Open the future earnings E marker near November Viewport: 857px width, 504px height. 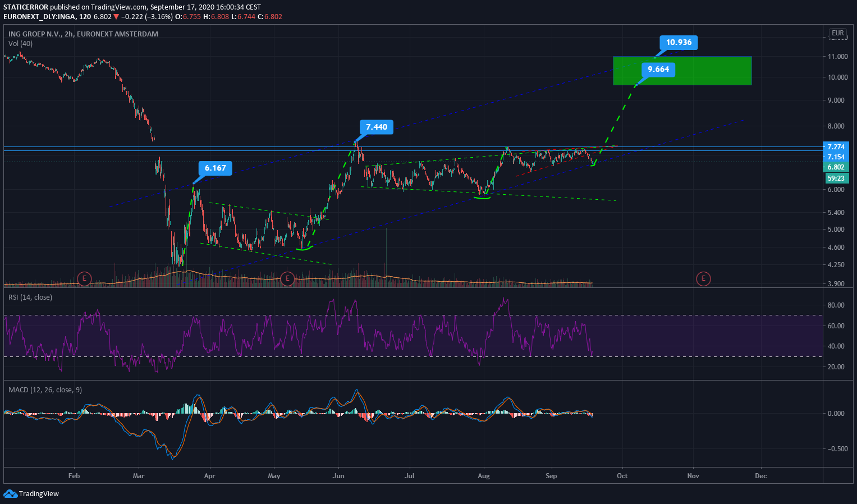pos(703,278)
